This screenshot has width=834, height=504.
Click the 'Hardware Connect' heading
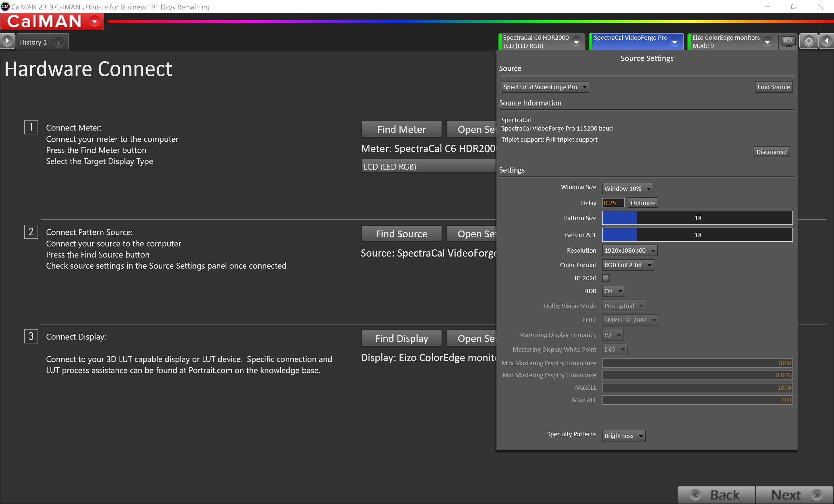[88, 69]
